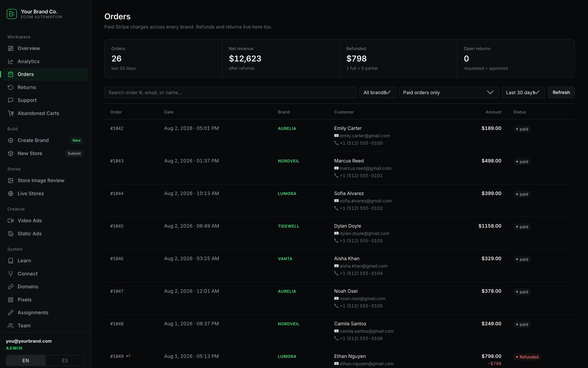
Task: Select order #1042
Action: [117, 128]
